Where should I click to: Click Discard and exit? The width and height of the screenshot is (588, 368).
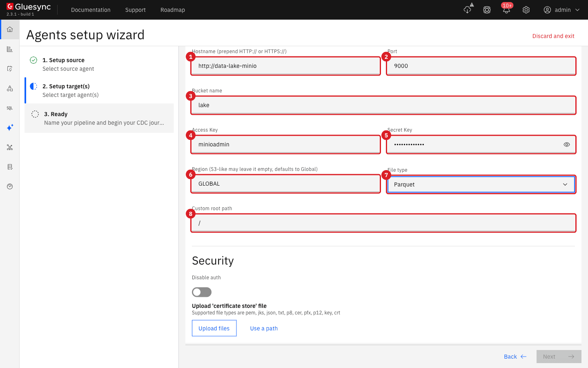click(553, 36)
